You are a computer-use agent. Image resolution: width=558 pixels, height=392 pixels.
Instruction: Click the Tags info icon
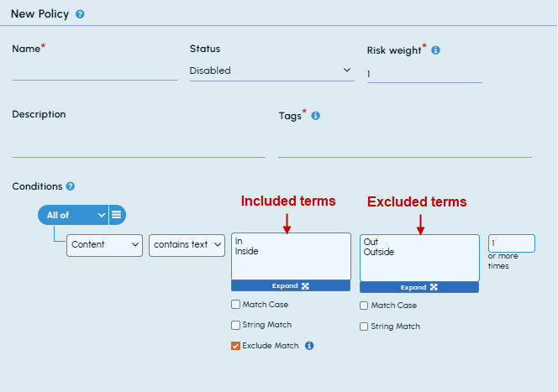[x=316, y=116]
